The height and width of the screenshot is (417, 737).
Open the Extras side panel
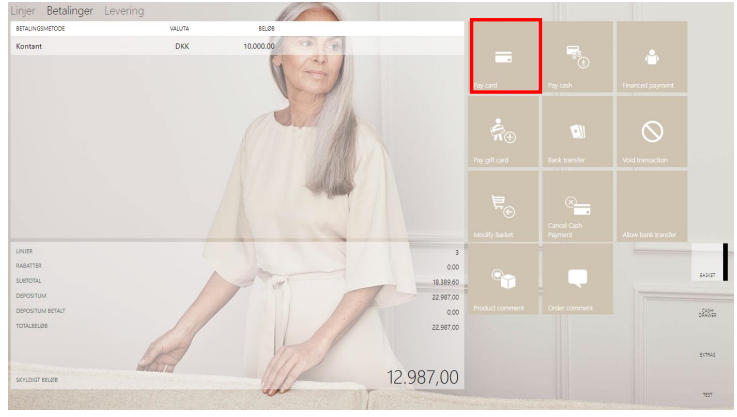(707, 354)
